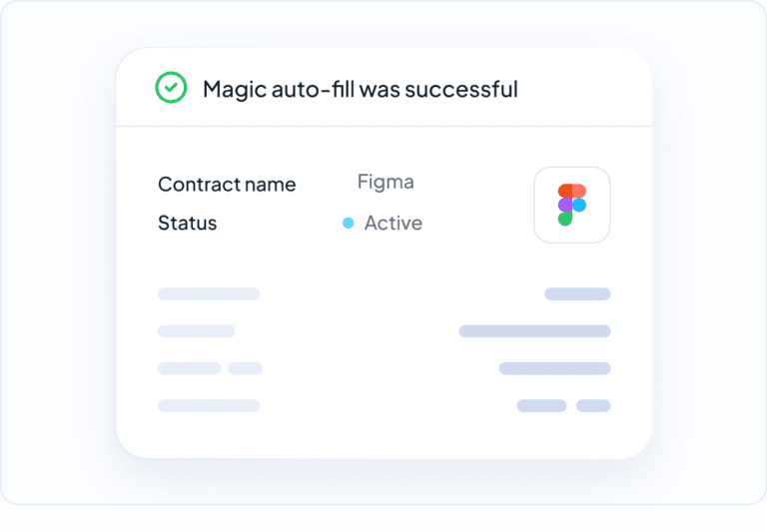The width and height of the screenshot is (767, 532).
Task: Select the 'Magic auto-fill was successful' heading
Action: [361, 89]
